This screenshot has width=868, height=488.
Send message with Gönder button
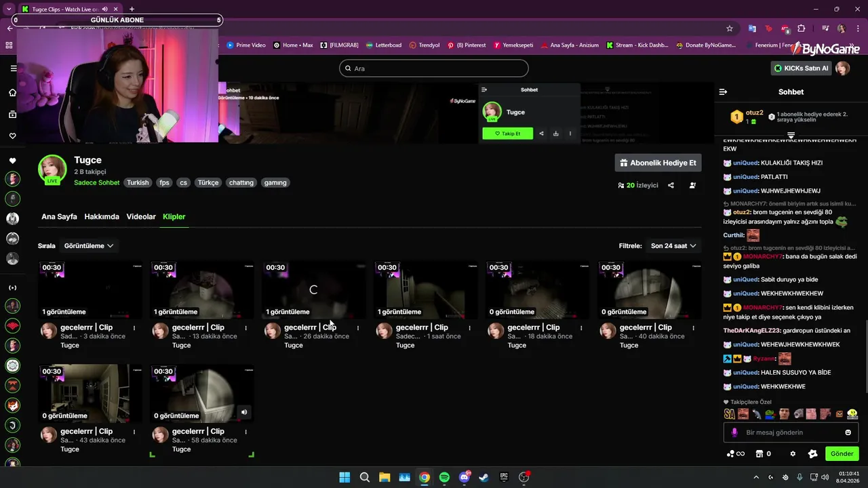(842, 453)
